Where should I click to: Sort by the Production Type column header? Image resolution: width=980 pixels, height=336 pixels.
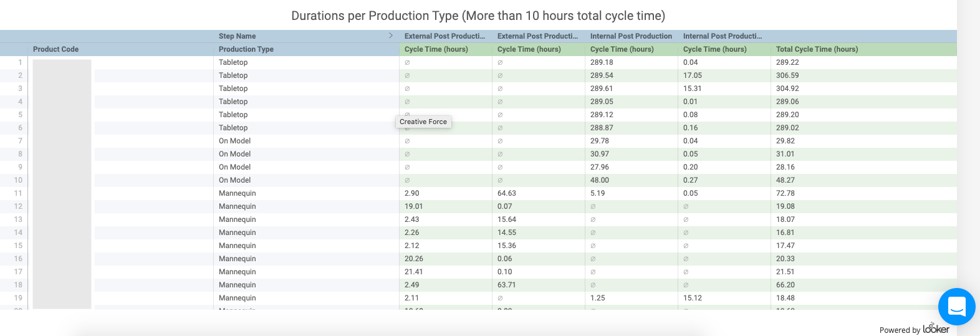pyautogui.click(x=246, y=49)
